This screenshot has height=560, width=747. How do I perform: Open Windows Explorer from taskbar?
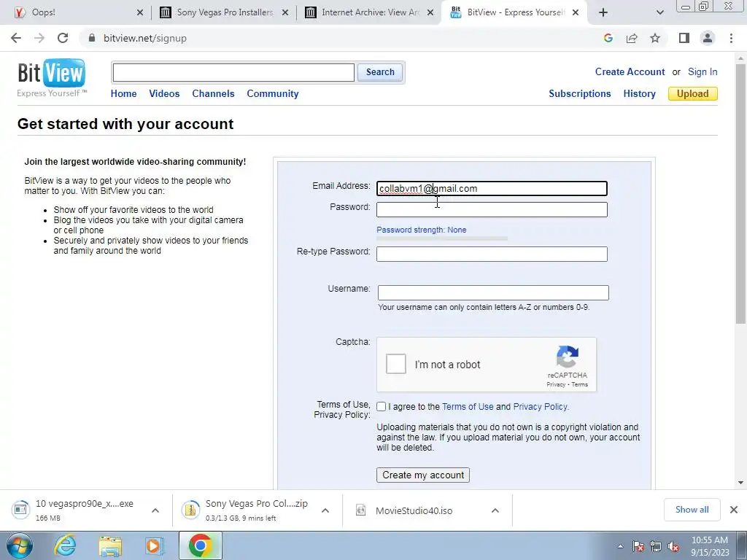[110, 545]
